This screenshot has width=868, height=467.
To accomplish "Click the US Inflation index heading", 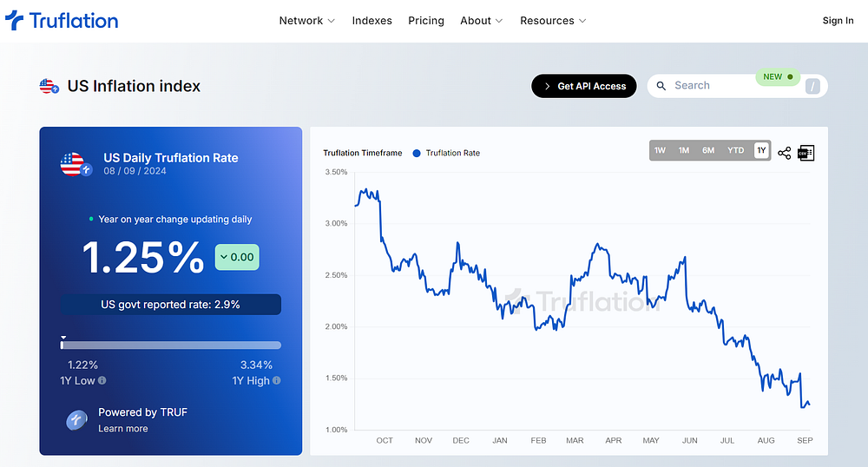I will coord(134,86).
